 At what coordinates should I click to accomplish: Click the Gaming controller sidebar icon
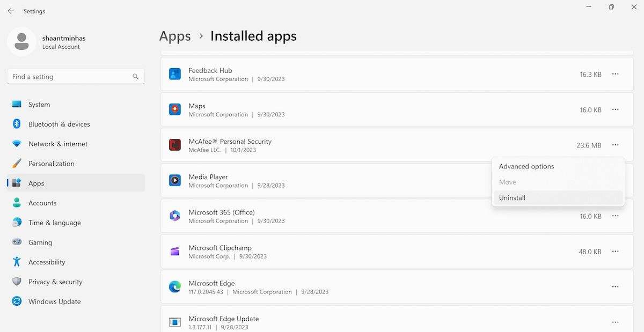(x=16, y=242)
